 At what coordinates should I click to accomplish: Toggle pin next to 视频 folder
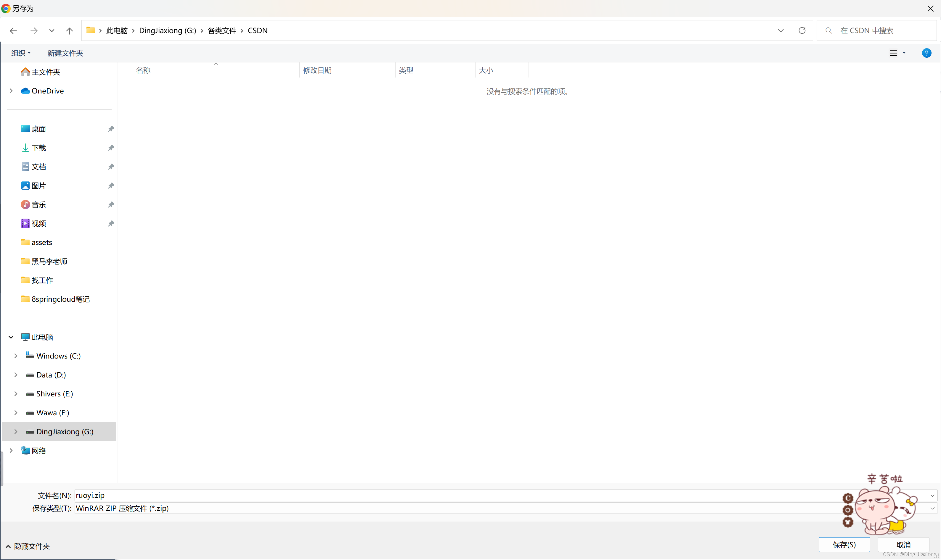coord(111,223)
